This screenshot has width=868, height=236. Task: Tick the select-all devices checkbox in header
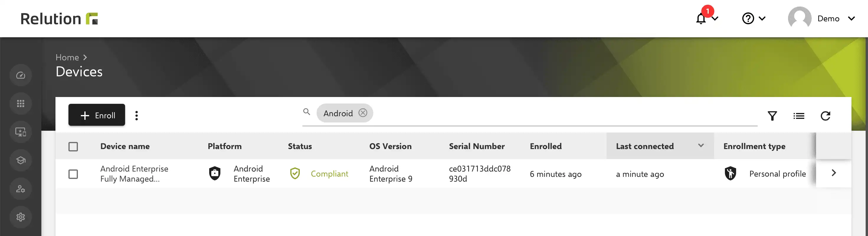pyautogui.click(x=73, y=146)
